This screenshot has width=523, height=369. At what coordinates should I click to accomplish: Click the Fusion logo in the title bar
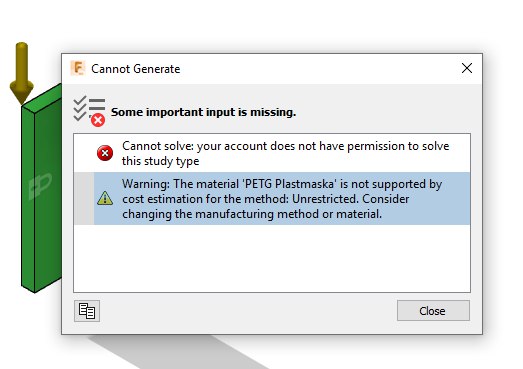(x=78, y=68)
